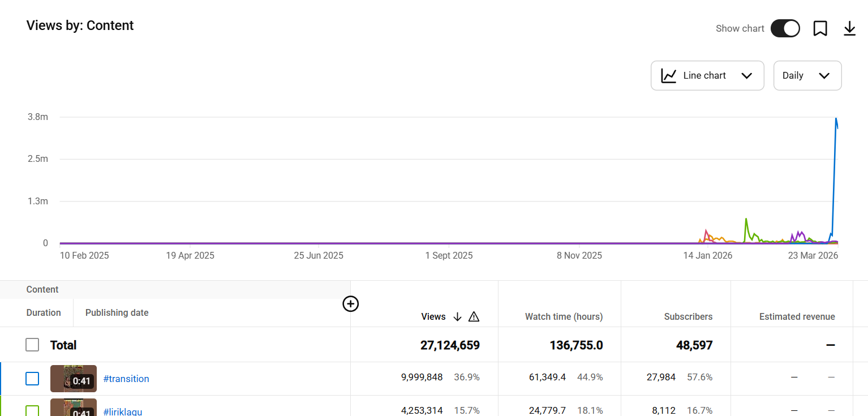Screen dimensions: 868x416
Task: Check the Total row checkbox
Action: 32,345
